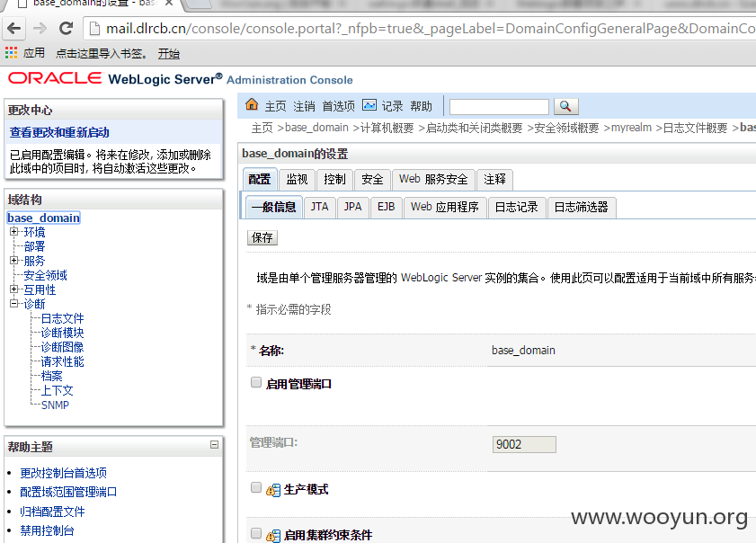Screen dimensions: 756x543
Task: Open 诊断模块 in the tree
Action: pyautogui.click(x=62, y=333)
